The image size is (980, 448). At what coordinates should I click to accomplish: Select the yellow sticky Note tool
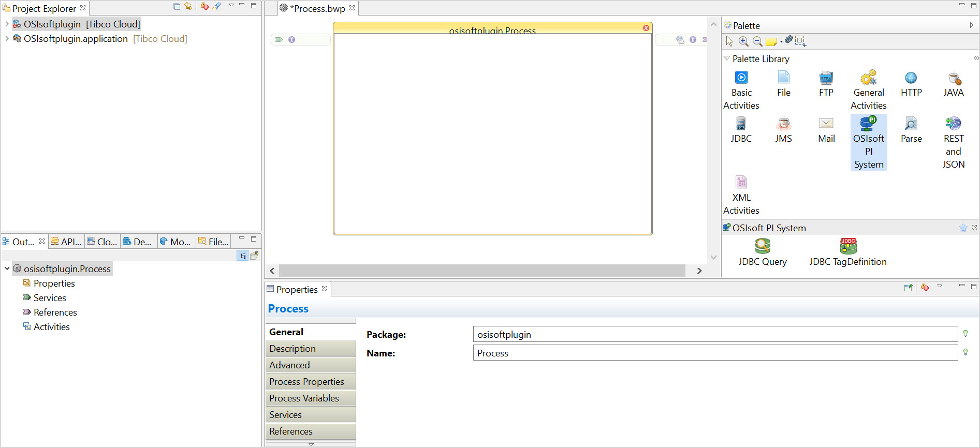pos(771,41)
